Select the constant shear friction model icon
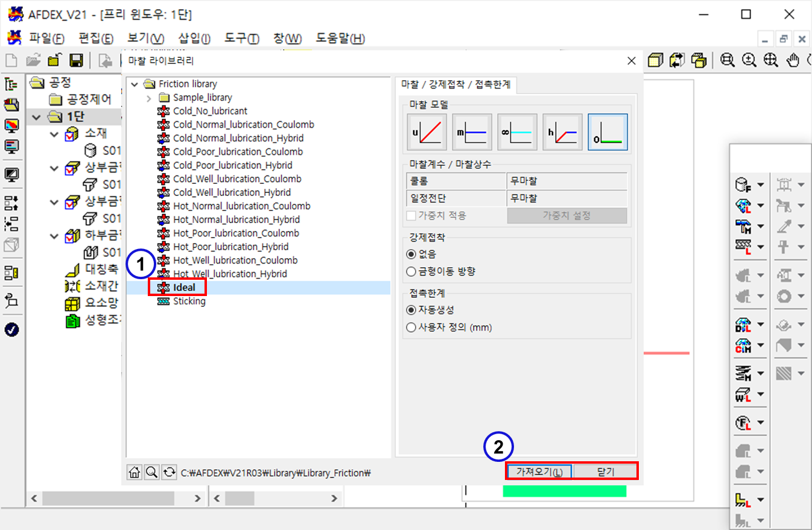The image size is (812, 530). pyautogui.click(x=472, y=132)
